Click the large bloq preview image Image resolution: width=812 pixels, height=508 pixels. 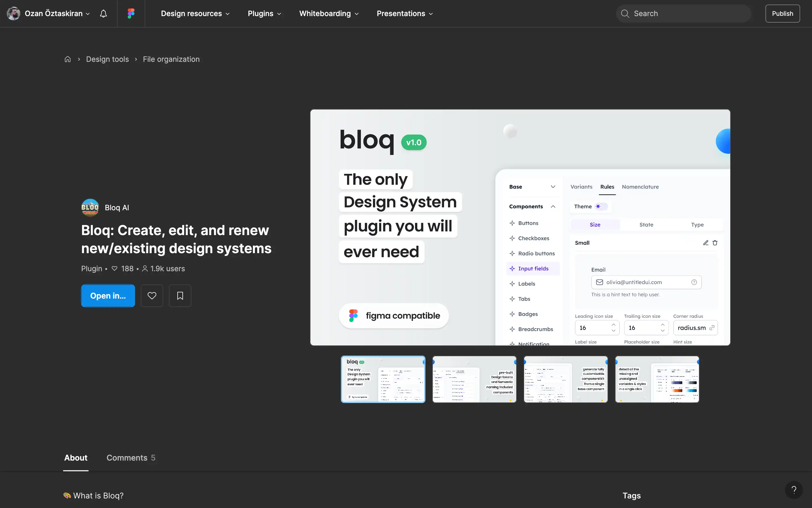pos(520,227)
